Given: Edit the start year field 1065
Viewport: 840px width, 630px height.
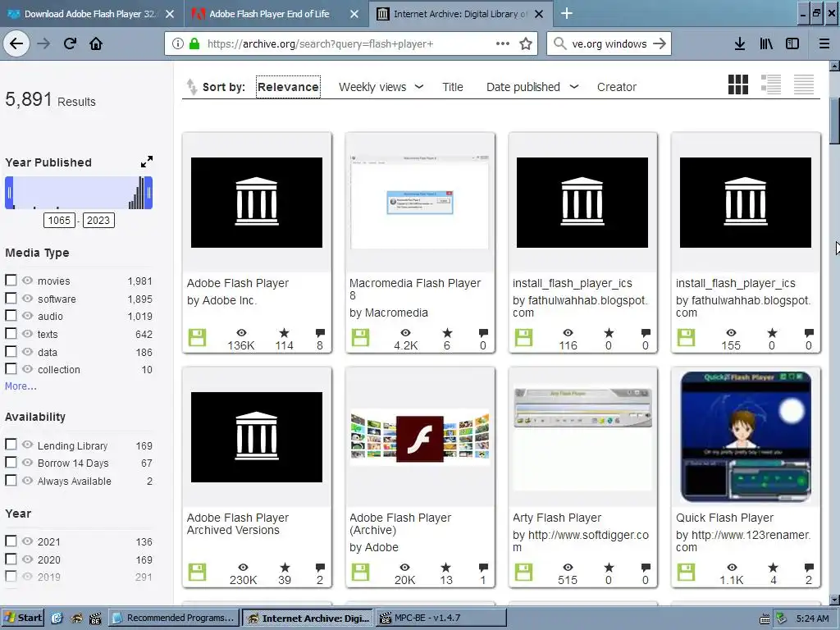Looking at the screenshot, I should coord(59,220).
